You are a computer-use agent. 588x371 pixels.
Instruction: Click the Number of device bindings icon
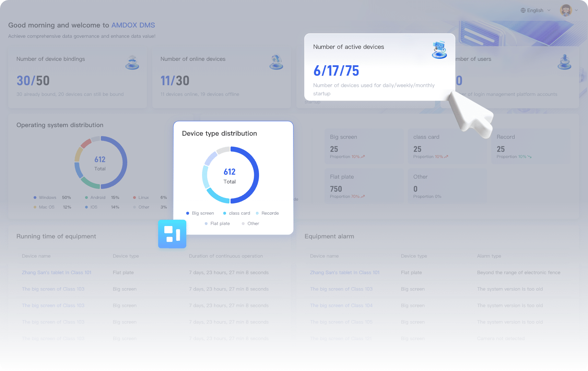(x=132, y=62)
